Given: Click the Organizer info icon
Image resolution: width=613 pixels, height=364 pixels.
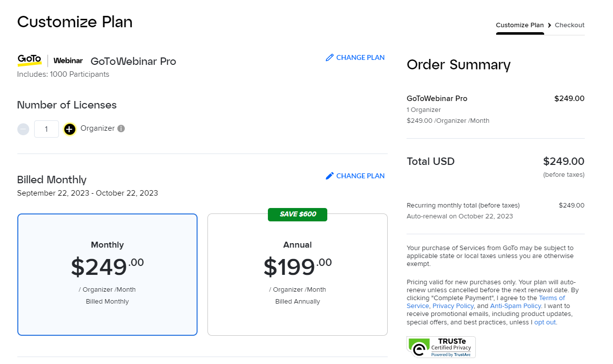Looking at the screenshot, I should [x=121, y=128].
